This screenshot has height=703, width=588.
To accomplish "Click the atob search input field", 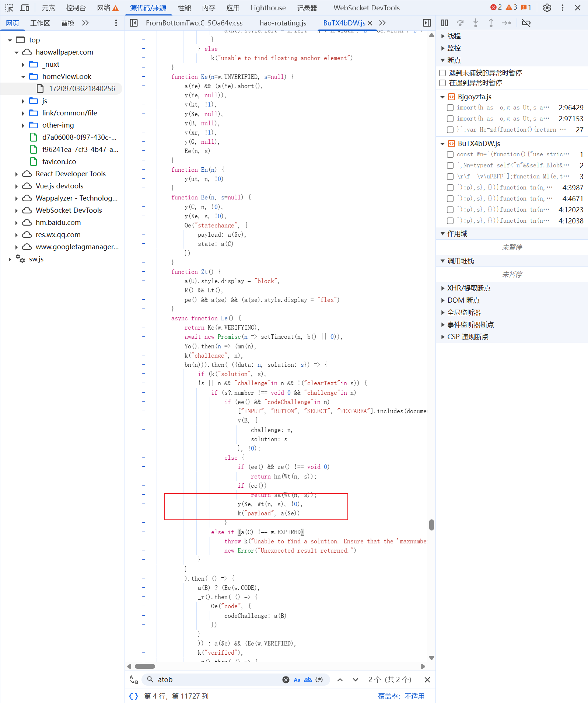I will tap(217, 679).
